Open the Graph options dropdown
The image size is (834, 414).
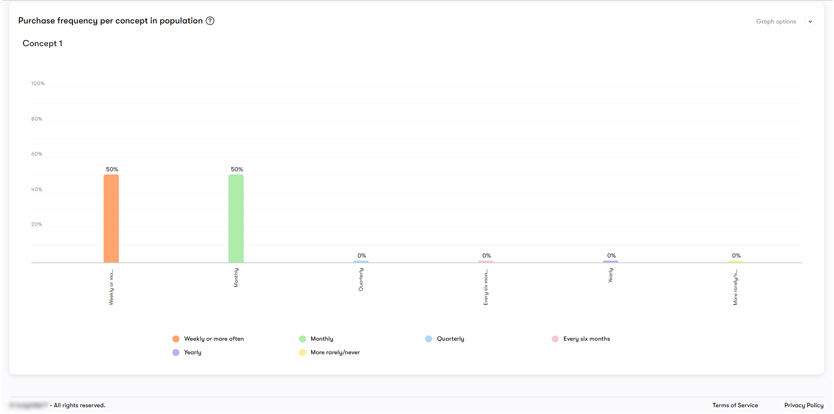click(x=783, y=21)
